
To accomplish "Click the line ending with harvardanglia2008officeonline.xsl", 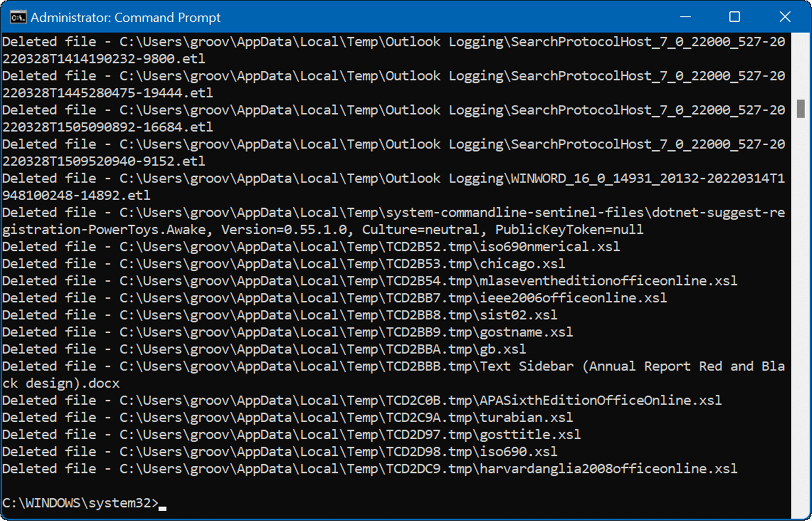I will click(x=370, y=469).
